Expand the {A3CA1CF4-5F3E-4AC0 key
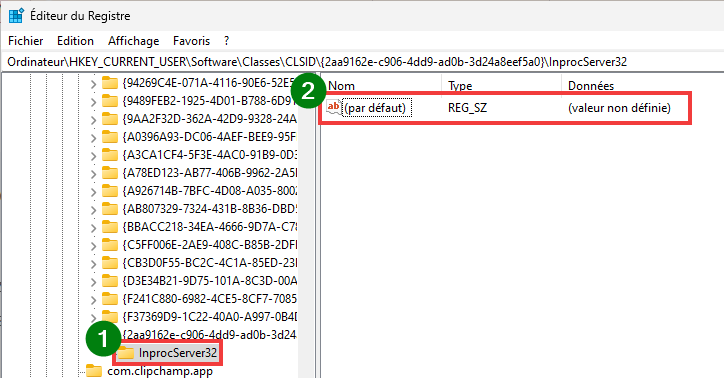 tap(93, 156)
